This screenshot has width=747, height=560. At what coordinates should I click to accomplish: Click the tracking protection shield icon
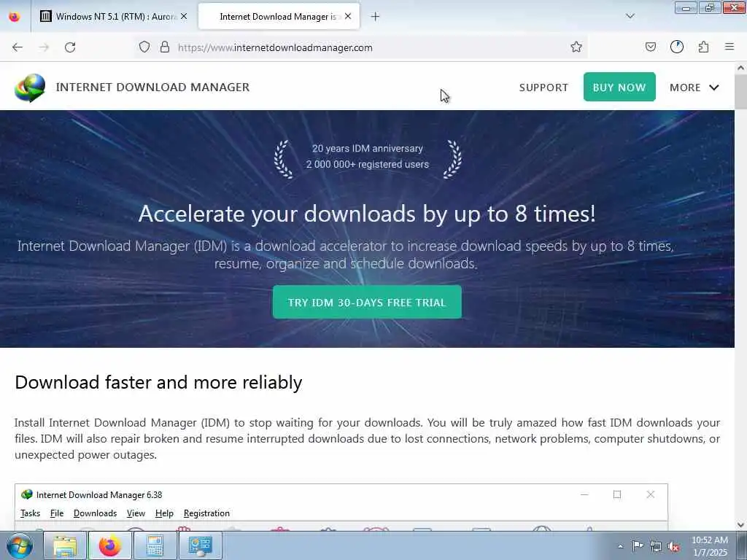pyautogui.click(x=144, y=47)
